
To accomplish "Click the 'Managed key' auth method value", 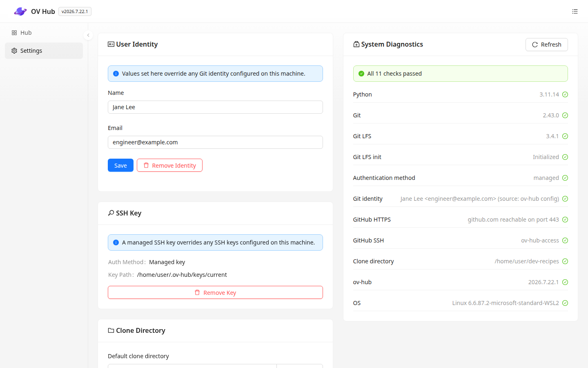I will [167, 262].
